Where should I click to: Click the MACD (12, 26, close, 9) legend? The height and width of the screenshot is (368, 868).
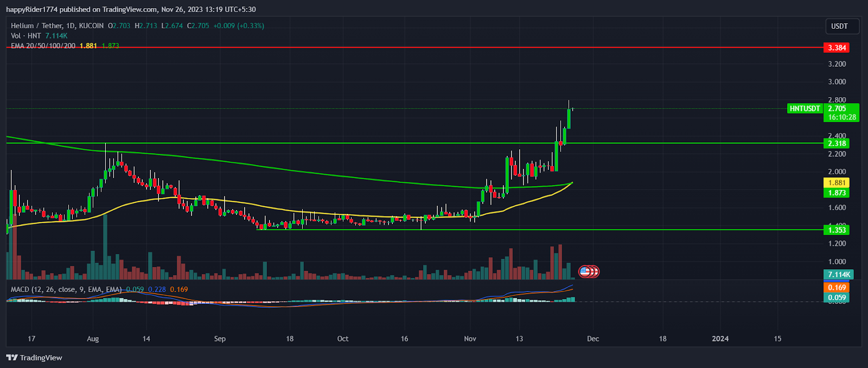pyautogui.click(x=66, y=289)
